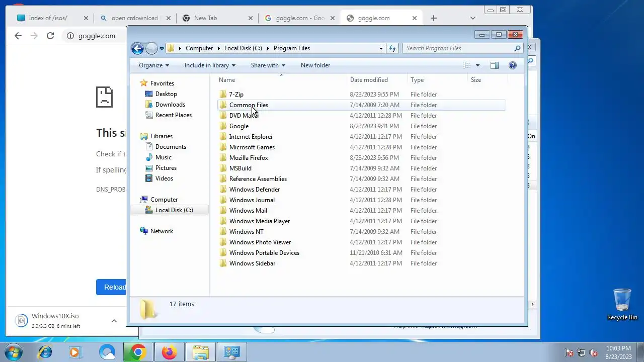The height and width of the screenshot is (362, 644).
Task: Select the Reference Assemblies folder name
Action: pos(258,179)
